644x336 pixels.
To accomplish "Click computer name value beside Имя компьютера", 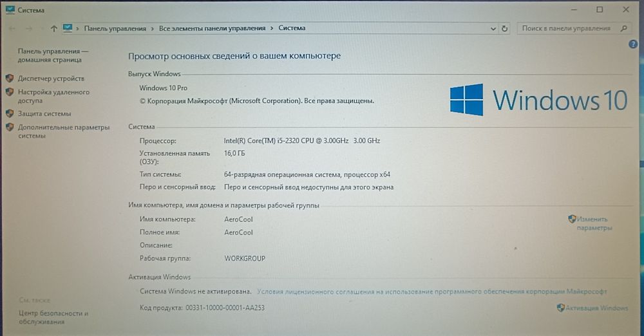I will (x=239, y=219).
